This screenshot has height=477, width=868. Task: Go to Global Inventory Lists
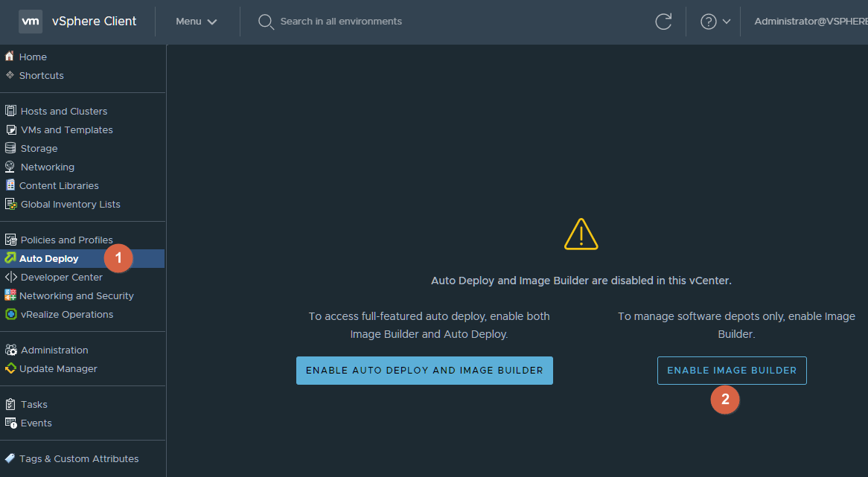click(70, 204)
